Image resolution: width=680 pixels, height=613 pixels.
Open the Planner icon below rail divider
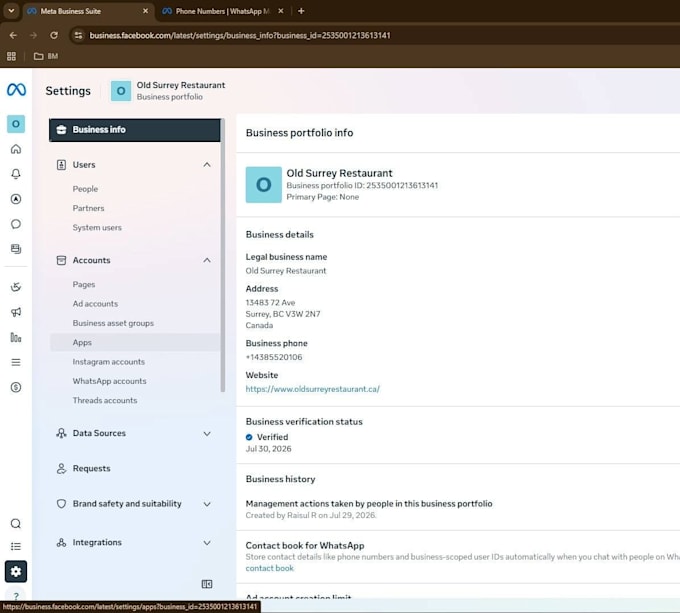16,287
